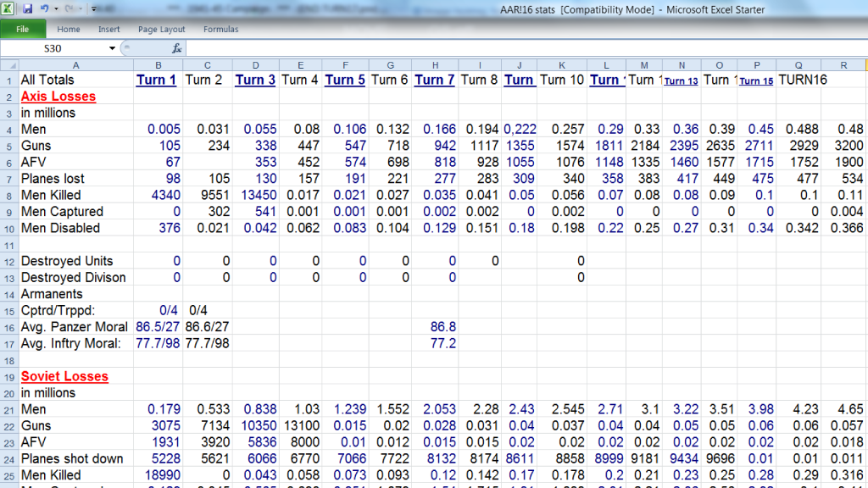
Task: Click the Undo arrow icon
Action: (43, 8)
